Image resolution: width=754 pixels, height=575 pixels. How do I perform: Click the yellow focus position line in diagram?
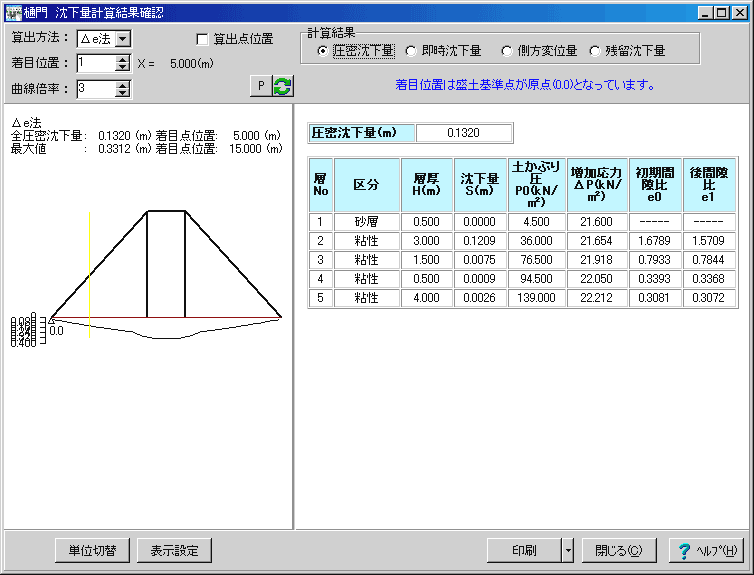pyautogui.click(x=89, y=275)
